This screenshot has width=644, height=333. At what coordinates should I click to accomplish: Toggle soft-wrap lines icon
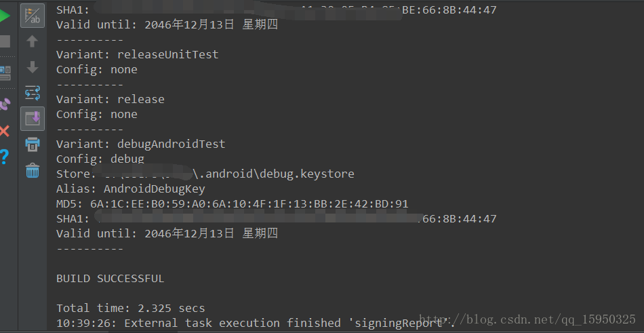33,93
